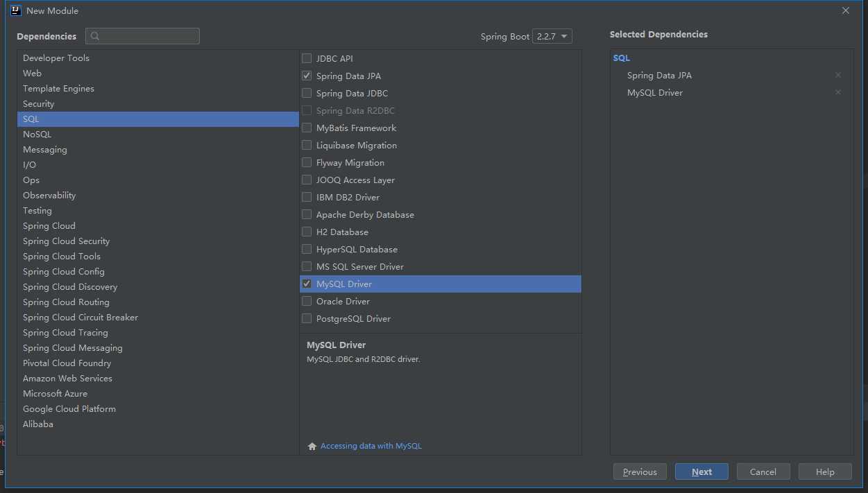The image size is (868, 493).
Task: Choose the Security category
Action: pyautogui.click(x=158, y=104)
